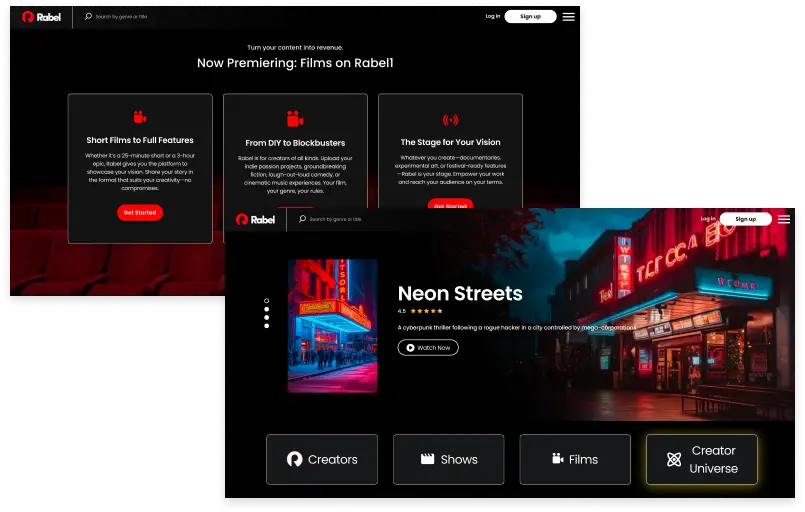805x512 pixels.
Task: Click Get Started under The Stage for Your Vision
Action: (x=450, y=203)
